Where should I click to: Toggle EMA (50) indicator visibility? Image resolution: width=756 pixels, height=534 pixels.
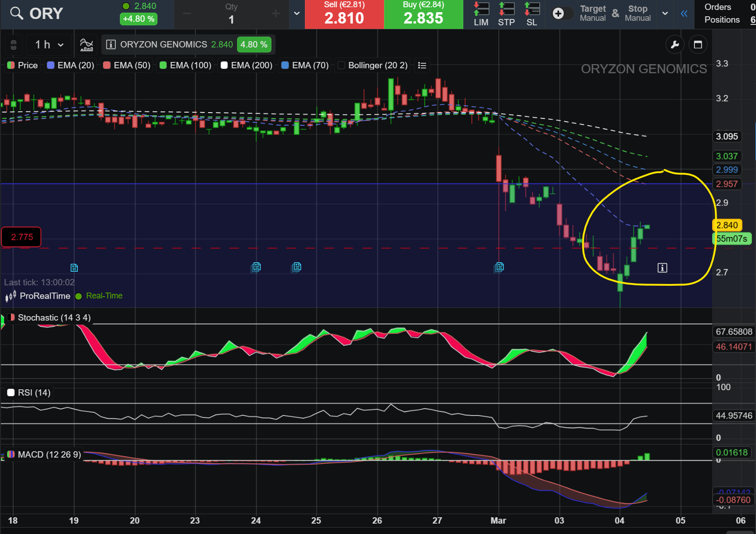127,65
